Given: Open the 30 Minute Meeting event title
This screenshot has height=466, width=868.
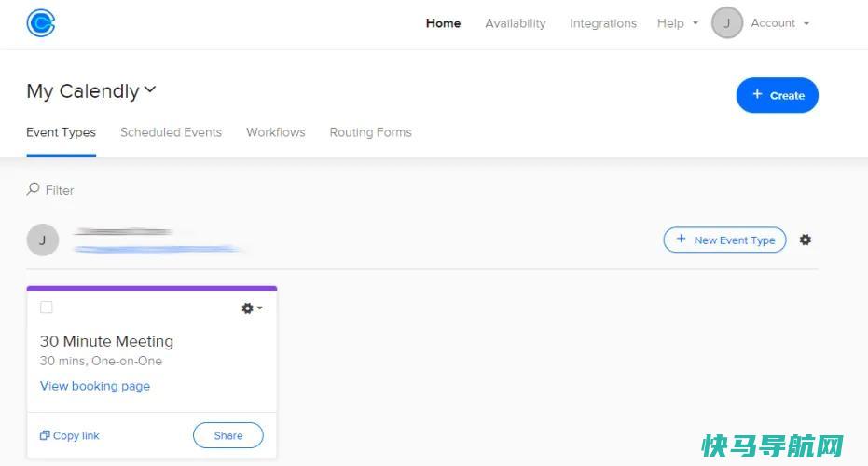Looking at the screenshot, I should coord(106,341).
